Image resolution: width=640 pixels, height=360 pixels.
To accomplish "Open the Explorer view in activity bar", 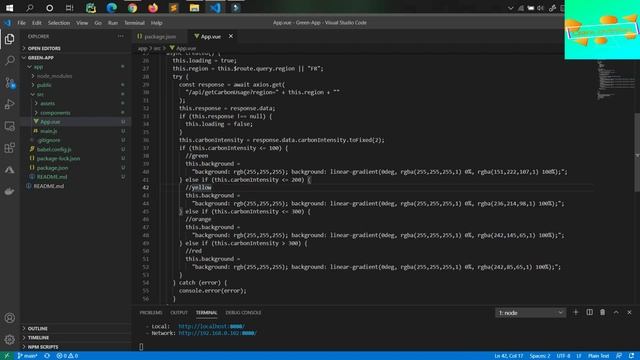I will 9,39.
